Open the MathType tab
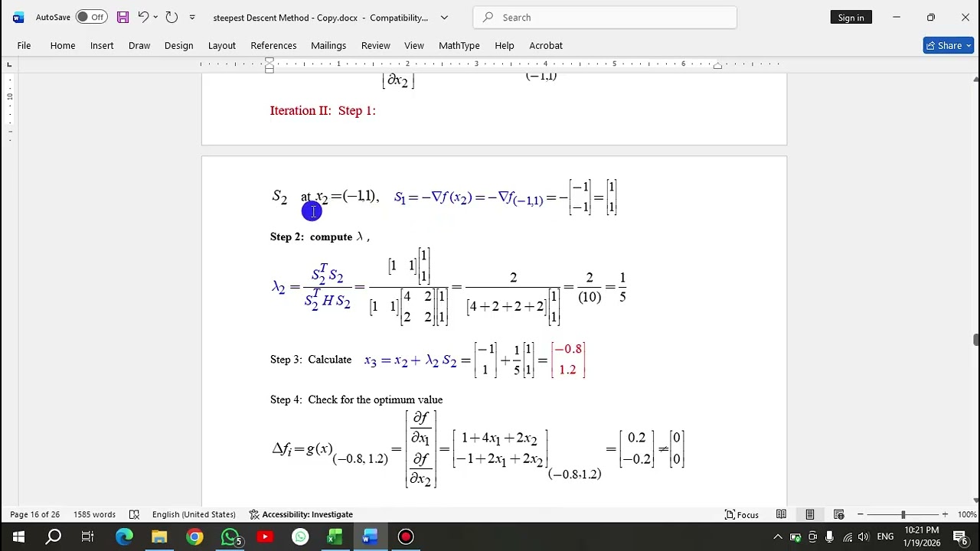This screenshot has height=551, width=980. tap(459, 45)
